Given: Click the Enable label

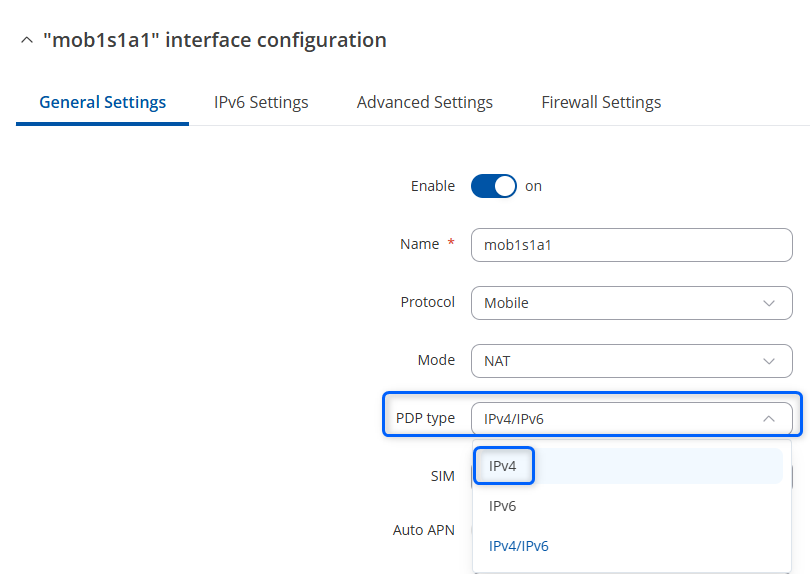Looking at the screenshot, I should [x=433, y=186].
